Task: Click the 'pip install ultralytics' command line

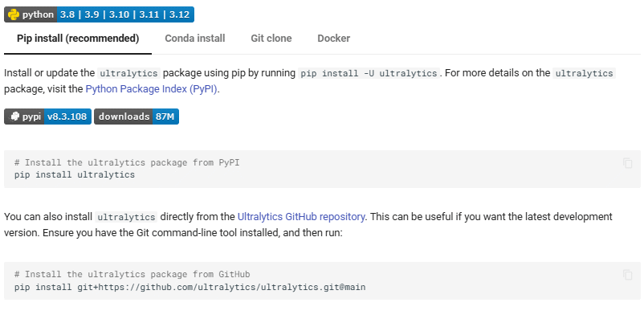Action: tap(75, 174)
